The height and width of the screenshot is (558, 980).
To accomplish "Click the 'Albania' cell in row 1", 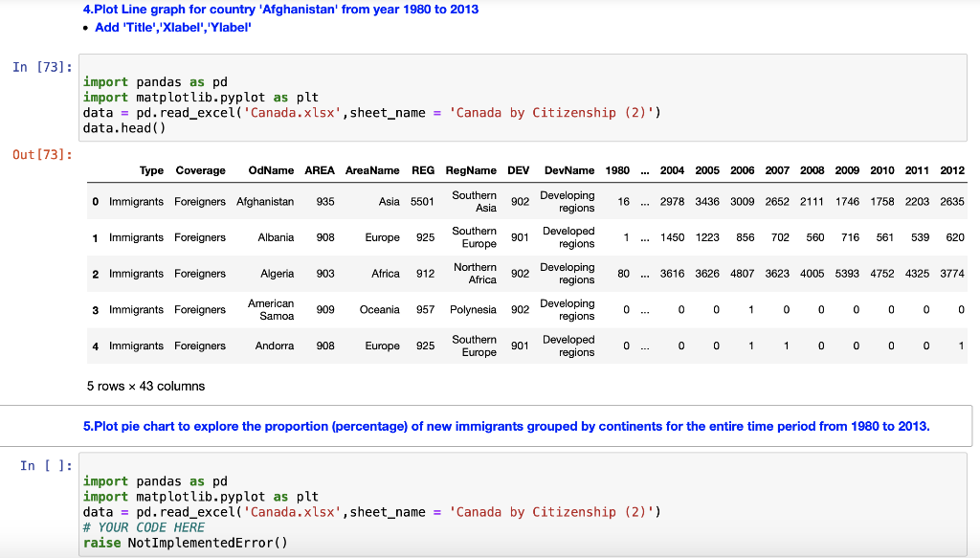I will coord(276,237).
